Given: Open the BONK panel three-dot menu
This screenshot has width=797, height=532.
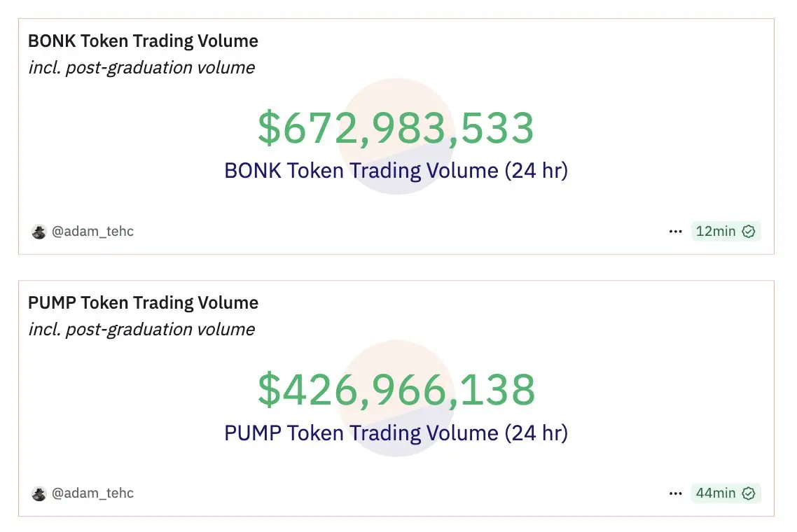Looking at the screenshot, I should (x=675, y=232).
